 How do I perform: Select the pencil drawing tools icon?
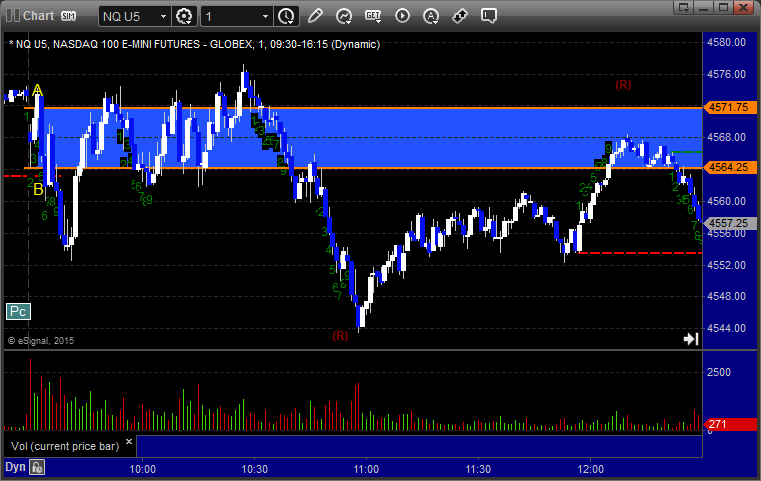(315, 16)
